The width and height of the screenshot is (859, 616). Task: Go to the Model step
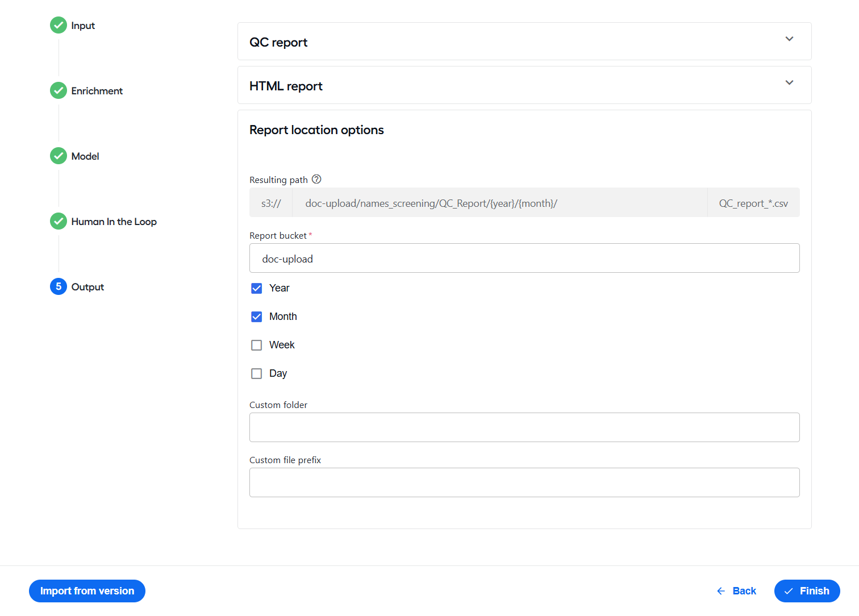tap(85, 156)
